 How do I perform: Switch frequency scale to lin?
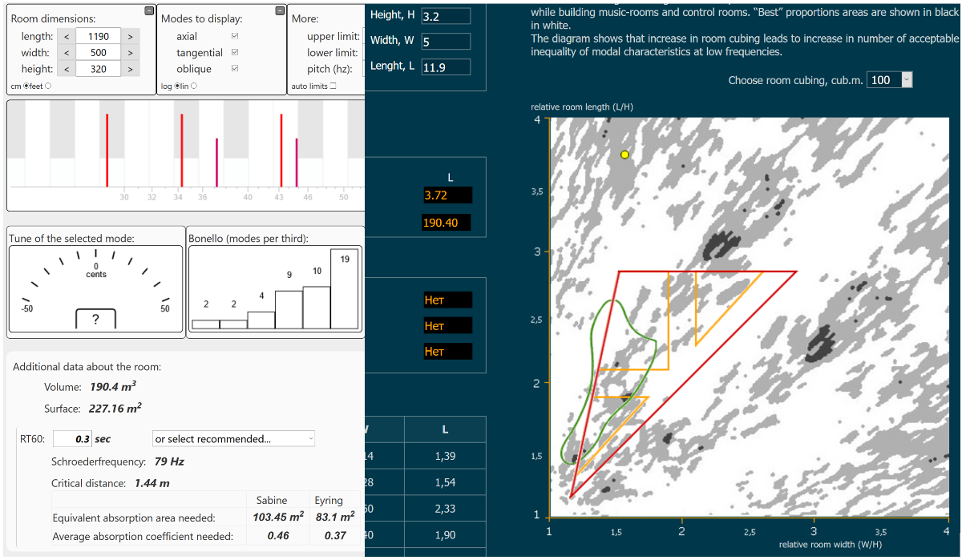pos(193,87)
